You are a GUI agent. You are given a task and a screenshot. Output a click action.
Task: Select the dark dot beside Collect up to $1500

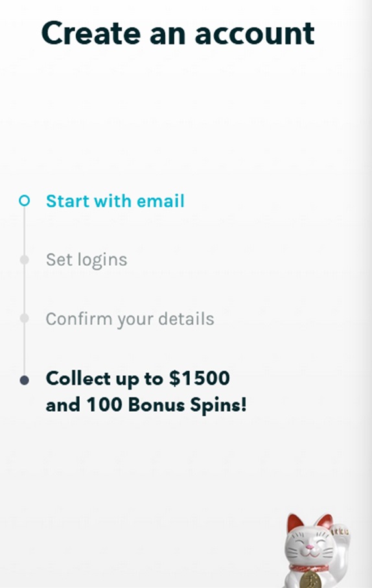tap(25, 381)
